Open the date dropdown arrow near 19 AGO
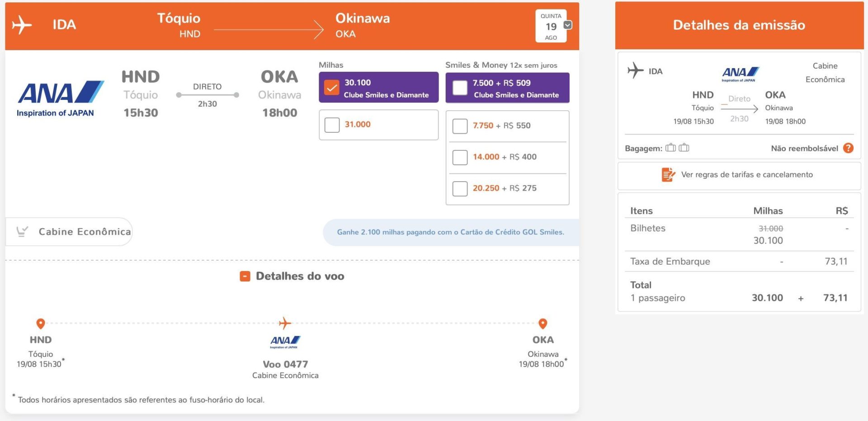Viewport: 868px width, 421px height. point(568,25)
